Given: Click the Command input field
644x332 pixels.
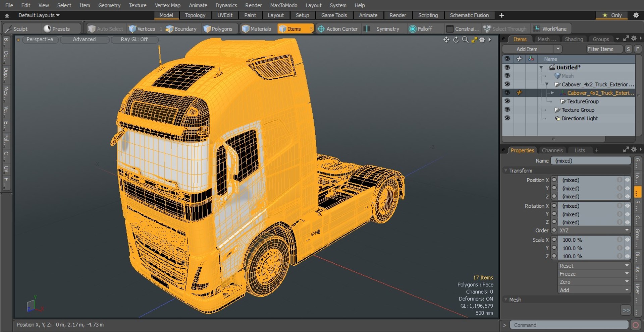Looking at the screenshot, I should (x=569, y=325).
